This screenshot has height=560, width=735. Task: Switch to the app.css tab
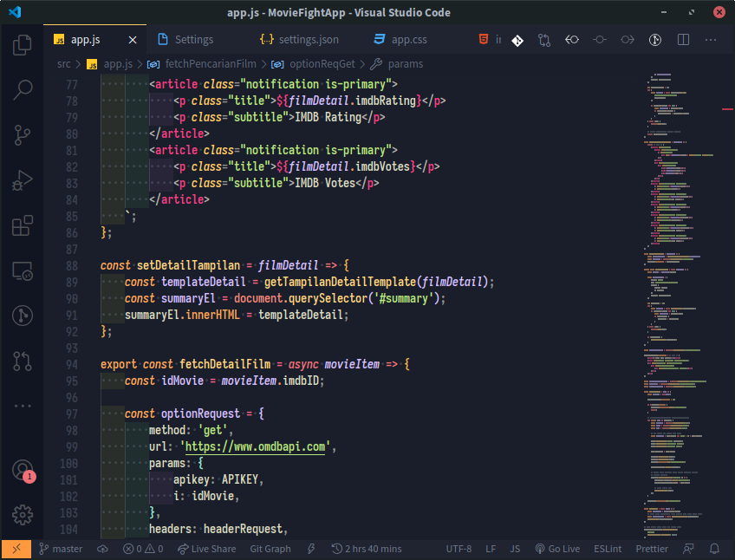pyautogui.click(x=407, y=39)
